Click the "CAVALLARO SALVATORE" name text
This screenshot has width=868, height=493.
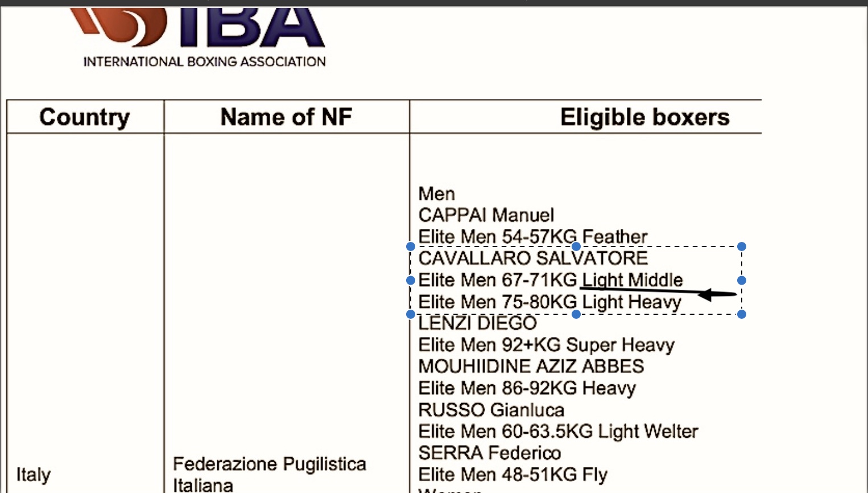(533, 258)
